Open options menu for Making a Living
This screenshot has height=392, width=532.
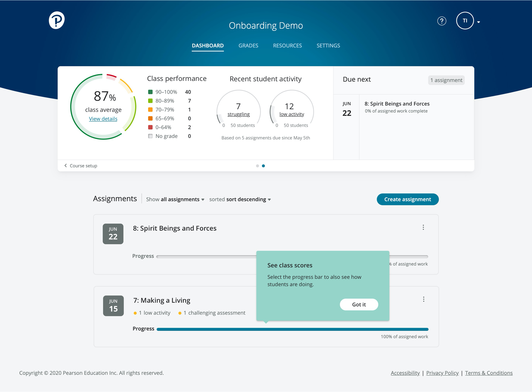[x=423, y=299]
